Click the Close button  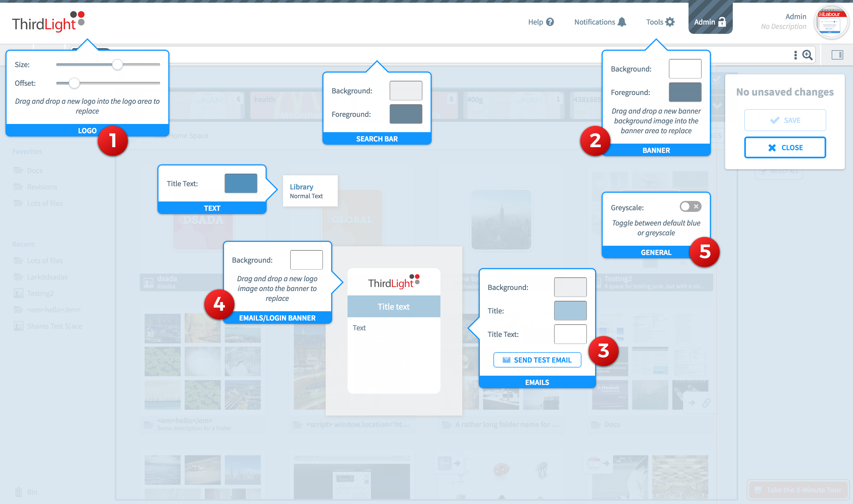(785, 147)
